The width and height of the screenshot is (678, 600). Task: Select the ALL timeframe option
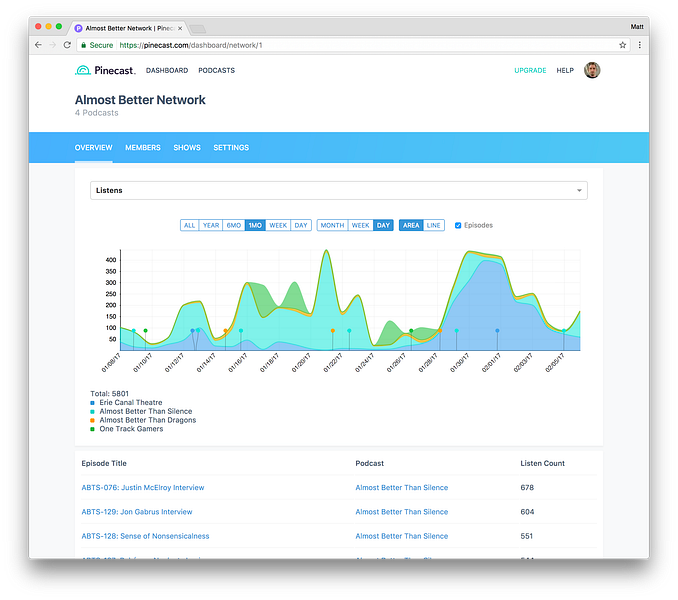(189, 225)
